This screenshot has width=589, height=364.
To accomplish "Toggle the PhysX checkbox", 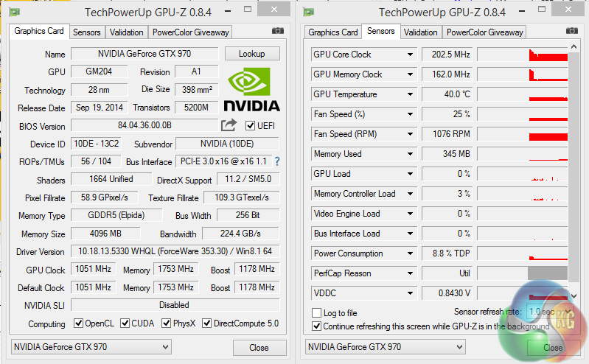I will pos(165,323).
